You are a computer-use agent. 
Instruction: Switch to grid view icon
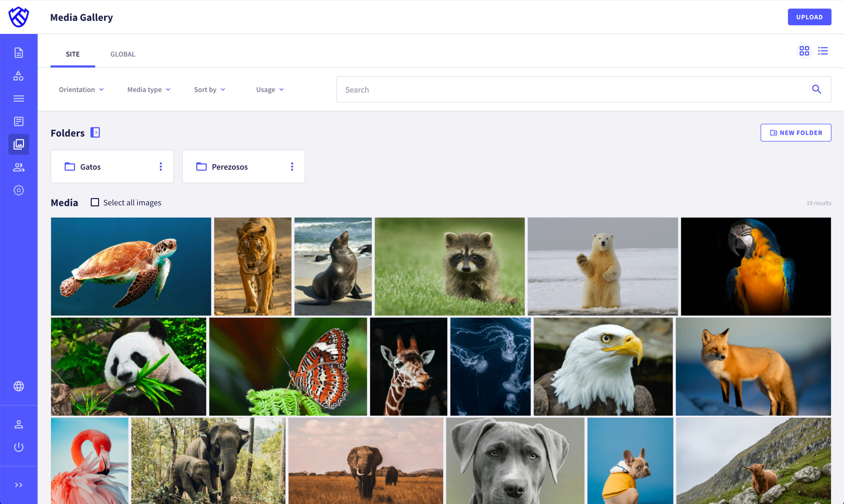tap(804, 51)
